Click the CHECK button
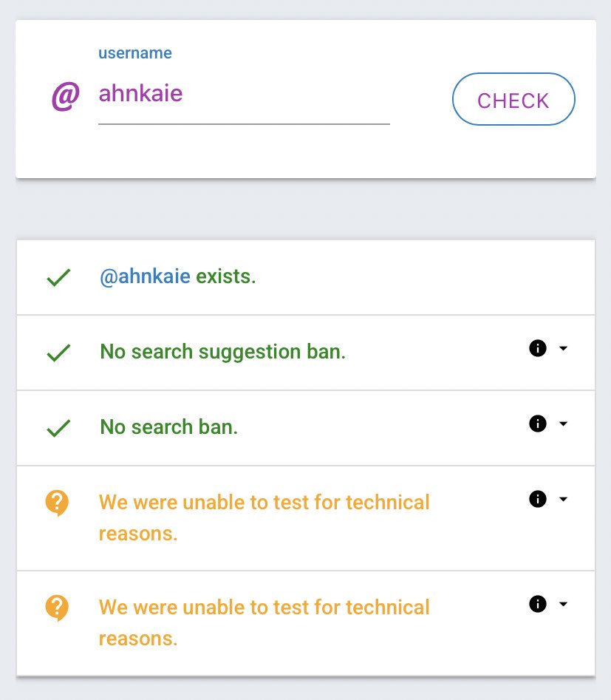This screenshot has height=700, width=611. [x=513, y=100]
